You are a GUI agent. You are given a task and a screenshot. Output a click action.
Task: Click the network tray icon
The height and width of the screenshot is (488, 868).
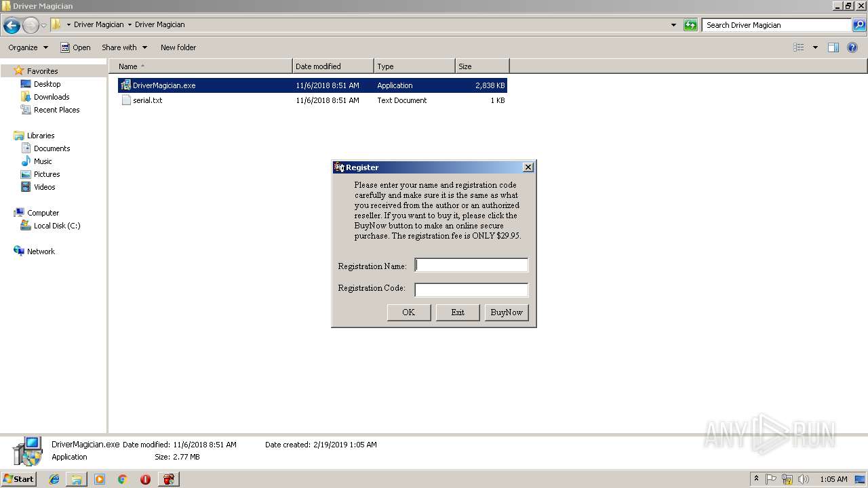tap(787, 479)
